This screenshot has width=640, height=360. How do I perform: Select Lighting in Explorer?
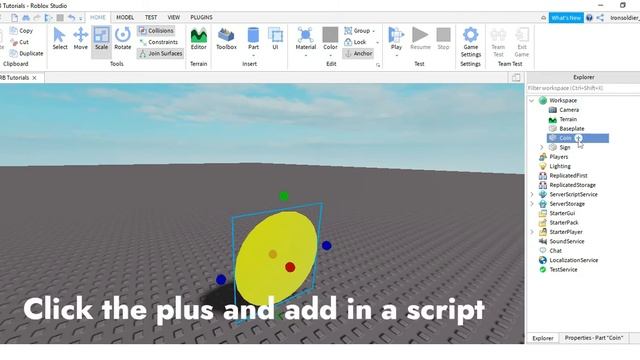[x=560, y=166]
